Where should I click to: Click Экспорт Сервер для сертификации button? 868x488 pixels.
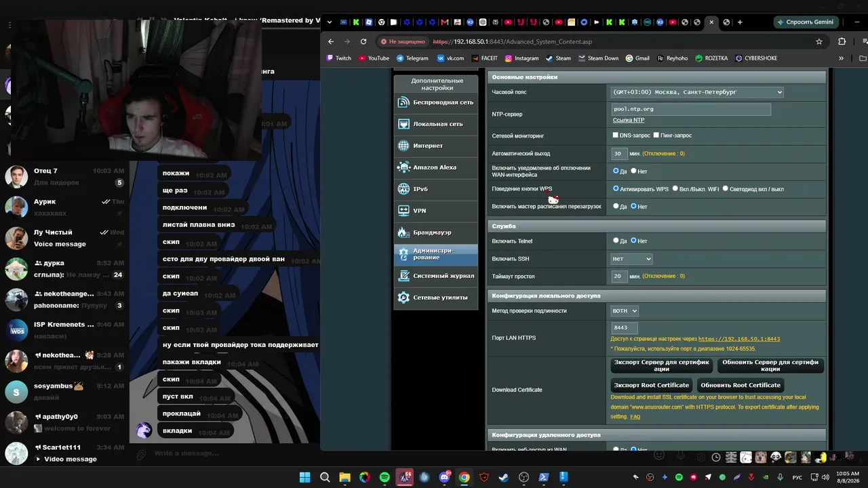click(661, 366)
